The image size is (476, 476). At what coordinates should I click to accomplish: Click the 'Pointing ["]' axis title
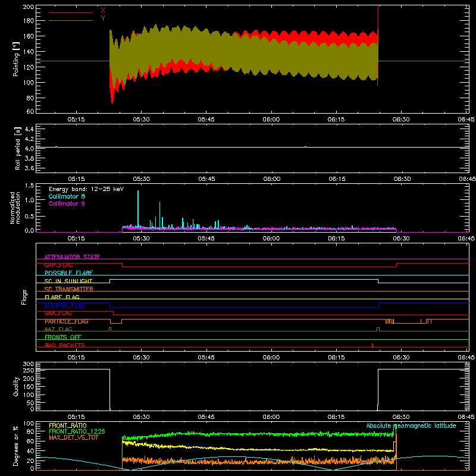(x=16, y=59)
